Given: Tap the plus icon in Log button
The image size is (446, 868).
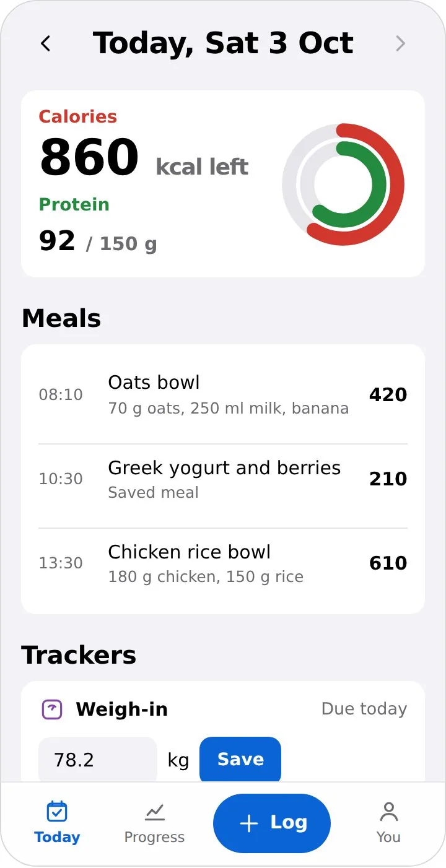Looking at the screenshot, I should click(248, 823).
